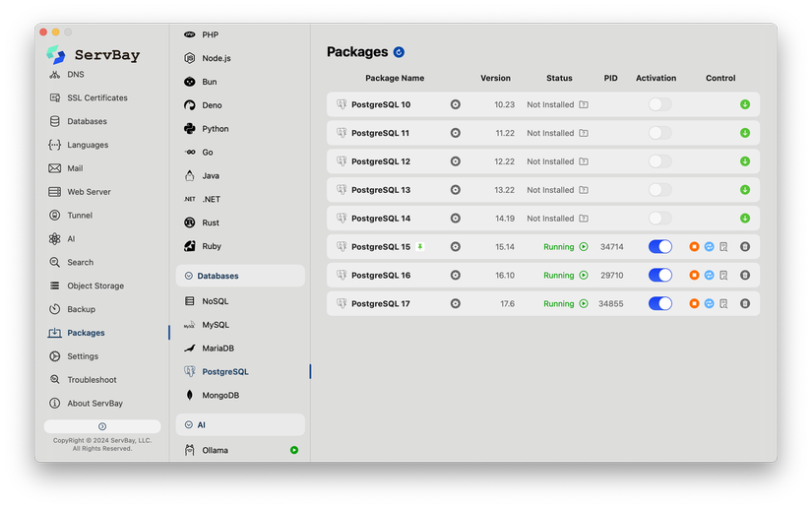Select MongoDB in the package list
The width and height of the screenshot is (812, 508).
220,396
